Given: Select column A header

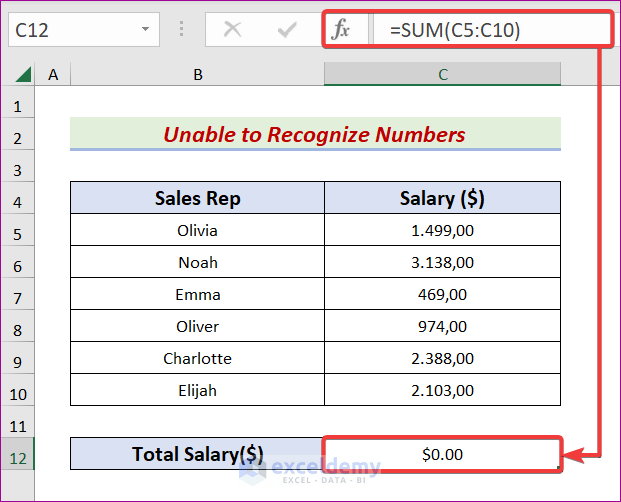Looking at the screenshot, I should pyautogui.click(x=53, y=75).
